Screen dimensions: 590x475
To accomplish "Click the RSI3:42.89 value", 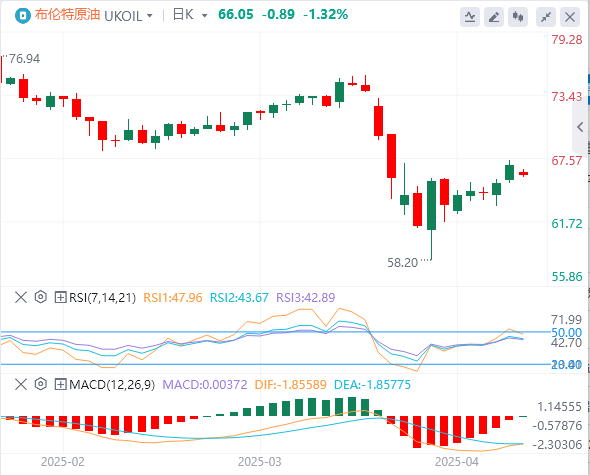I will [x=306, y=298].
